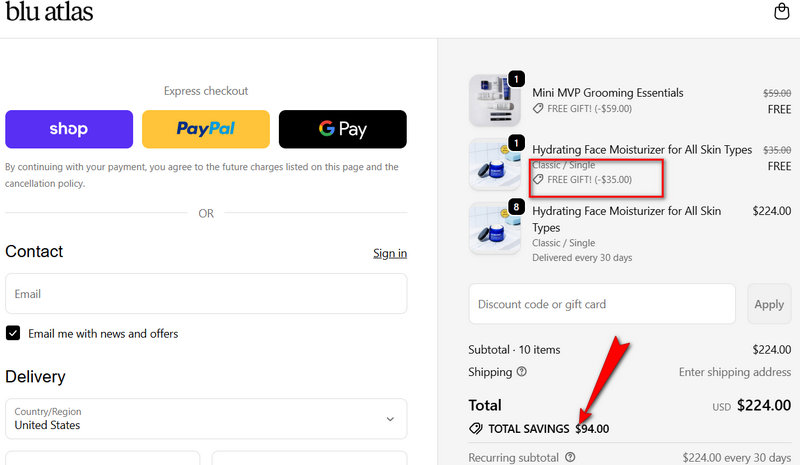Click the shipping help question mark icon
This screenshot has height=465, width=800.
[x=521, y=372]
